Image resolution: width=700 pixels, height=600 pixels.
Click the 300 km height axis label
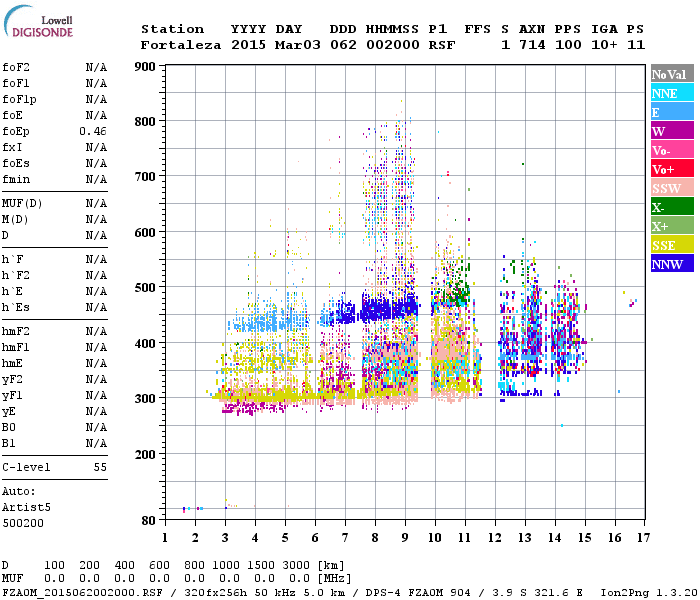click(x=145, y=399)
